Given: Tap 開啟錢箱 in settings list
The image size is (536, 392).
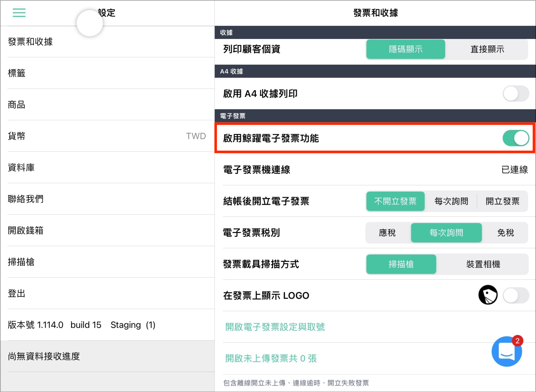Looking at the screenshot, I should pos(107,230).
